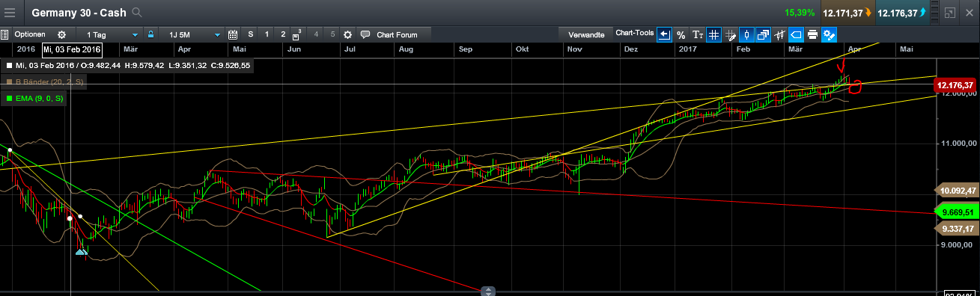Pop out the chart window
This screenshot has height=296, width=980.
950,13
